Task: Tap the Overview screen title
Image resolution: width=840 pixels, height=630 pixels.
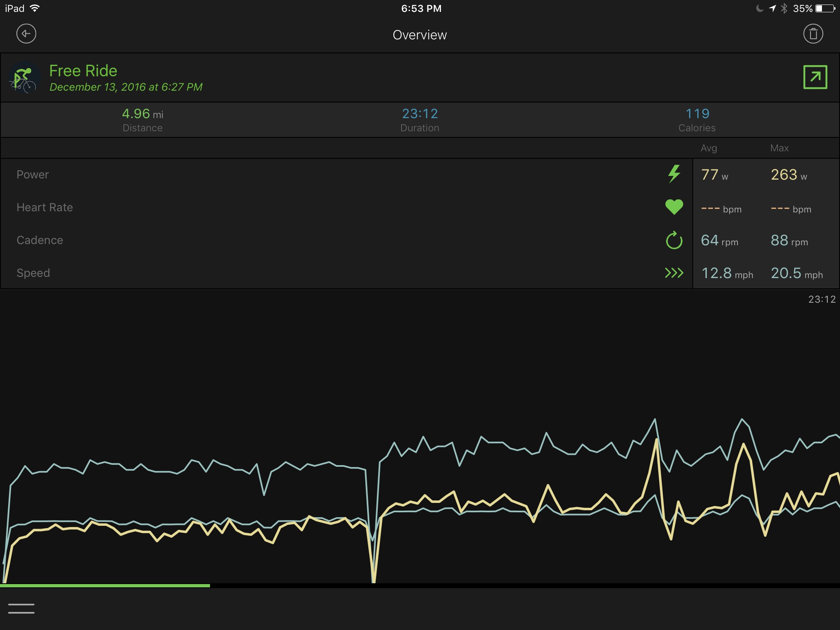Action: tap(420, 35)
